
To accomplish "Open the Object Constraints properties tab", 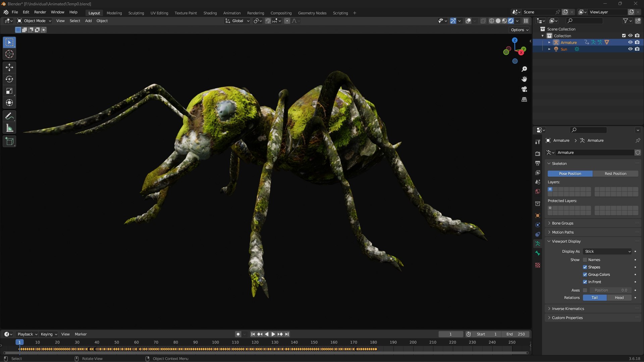I will [538, 234].
